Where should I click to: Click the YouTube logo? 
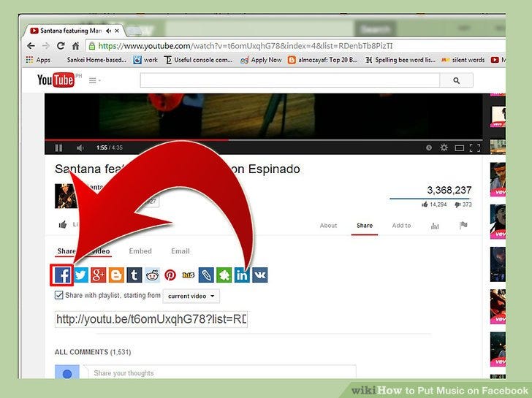pyautogui.click(x=56, y=80)
